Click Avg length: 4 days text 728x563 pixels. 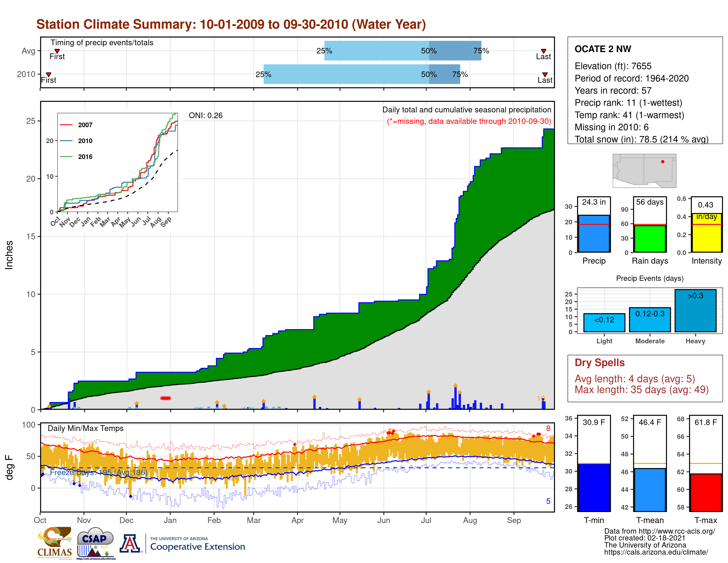click(x=635, y=379)
